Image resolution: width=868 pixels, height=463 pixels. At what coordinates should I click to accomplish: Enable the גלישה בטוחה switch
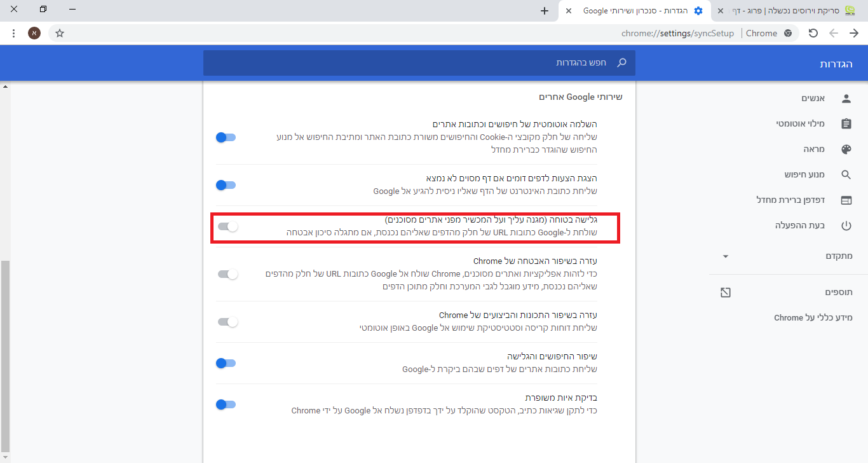pyautogui.click(x=227, y=226)
